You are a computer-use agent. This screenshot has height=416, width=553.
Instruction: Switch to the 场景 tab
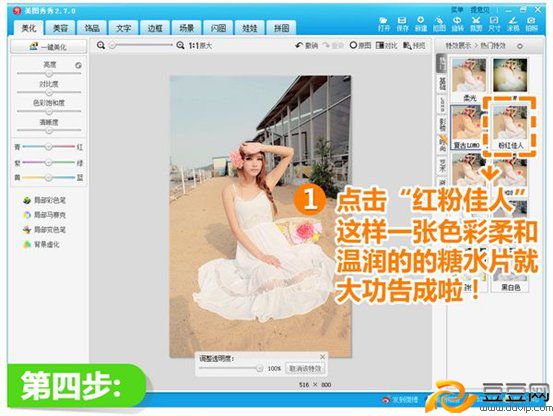click(x=187, y=28)
